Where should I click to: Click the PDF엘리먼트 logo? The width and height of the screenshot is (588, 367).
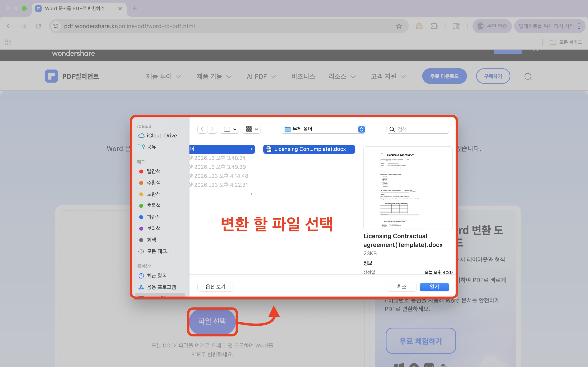point(72,76)
